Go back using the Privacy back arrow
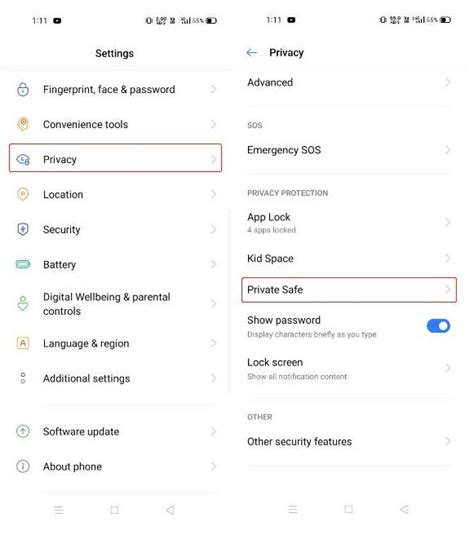This screenshot has height=535, width=474. click(x=252, y=53)
